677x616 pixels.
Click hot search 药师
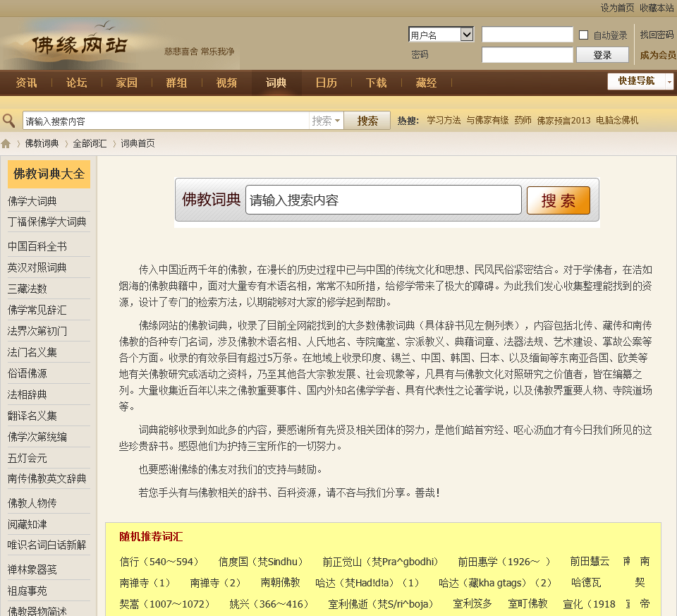[523, 120]
